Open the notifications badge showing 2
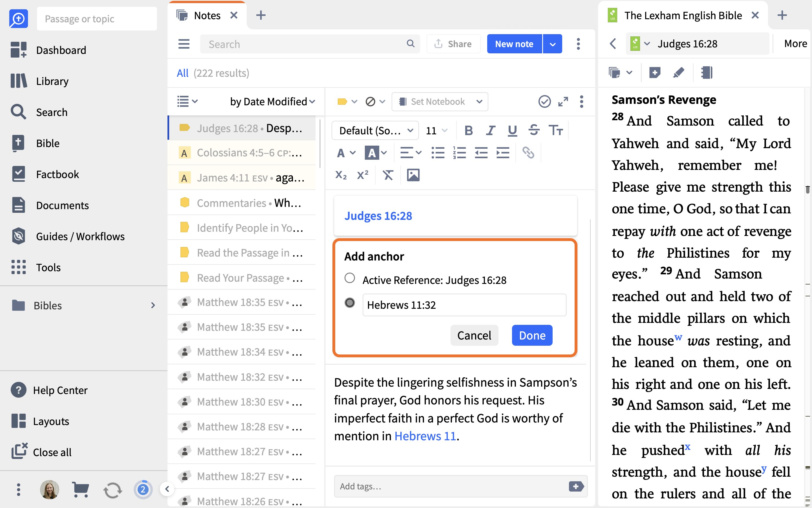 point(143,490)
